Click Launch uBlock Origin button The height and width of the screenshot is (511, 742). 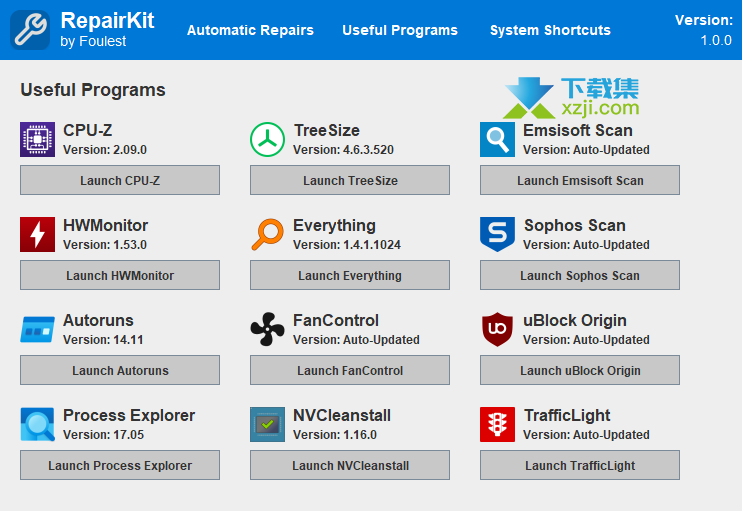[x=580, y=370]
